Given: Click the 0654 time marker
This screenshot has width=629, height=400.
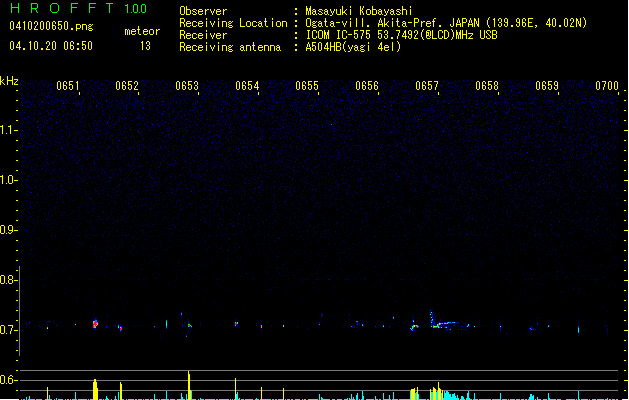Looking at the screenshot, I should click(247, 86).
